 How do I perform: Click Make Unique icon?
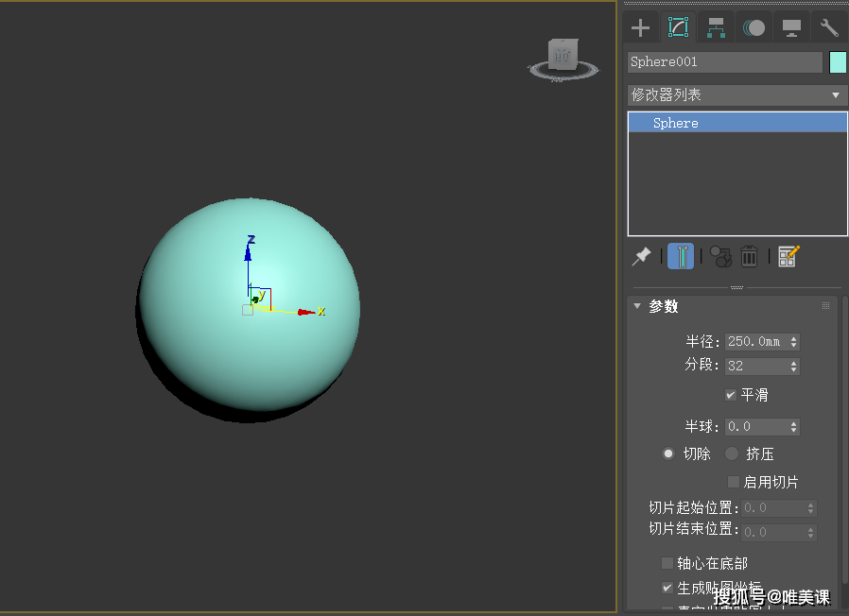pos(720,257)
